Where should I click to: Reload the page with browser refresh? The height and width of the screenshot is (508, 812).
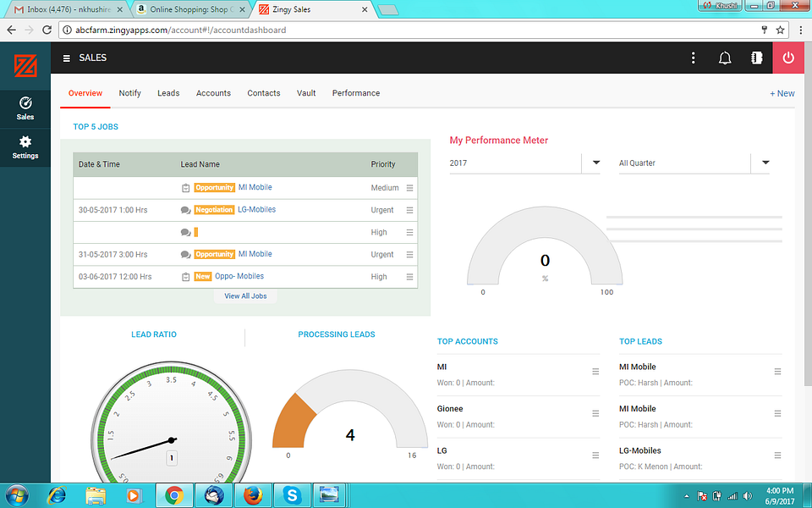click(x=47, y=30)
